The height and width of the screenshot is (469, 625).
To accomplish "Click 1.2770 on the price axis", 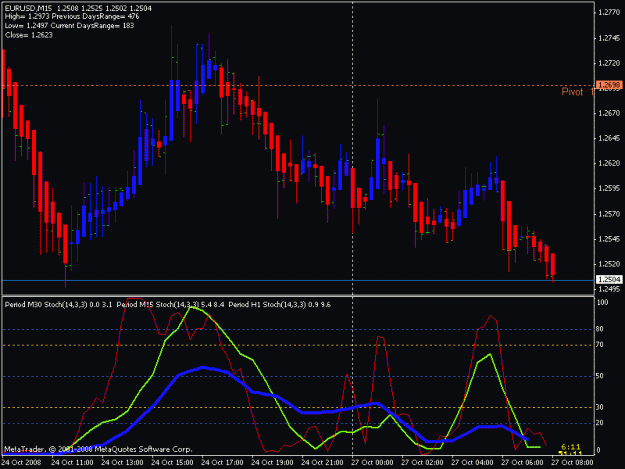I will point(609,13).
